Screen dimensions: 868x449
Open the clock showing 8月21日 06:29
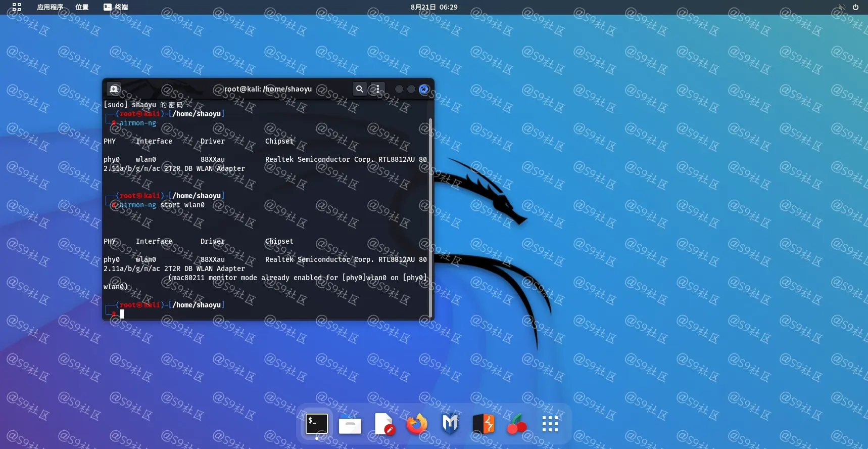434,7
